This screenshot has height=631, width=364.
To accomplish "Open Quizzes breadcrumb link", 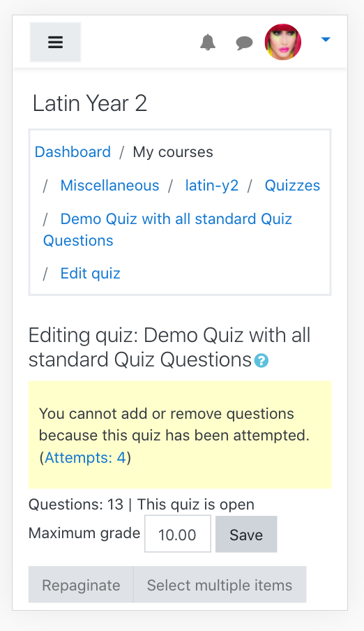I will 292,186.
